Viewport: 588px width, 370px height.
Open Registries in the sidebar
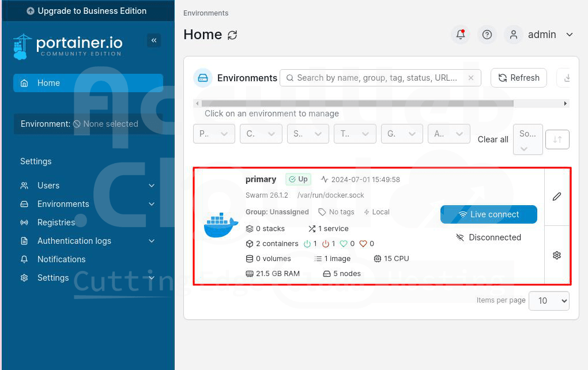click(56, 222)
